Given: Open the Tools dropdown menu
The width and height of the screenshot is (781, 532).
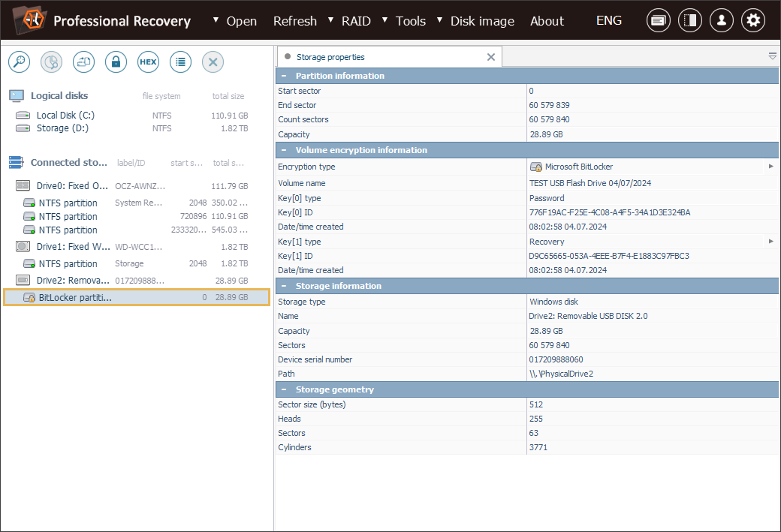Looking at the screenshot, I should [x=404, y=21].
